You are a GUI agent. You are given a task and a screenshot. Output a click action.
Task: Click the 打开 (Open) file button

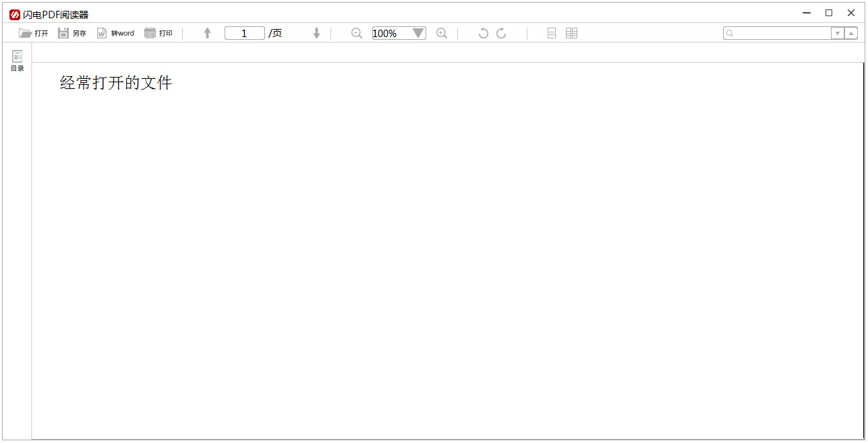click(x=34, y=33)
